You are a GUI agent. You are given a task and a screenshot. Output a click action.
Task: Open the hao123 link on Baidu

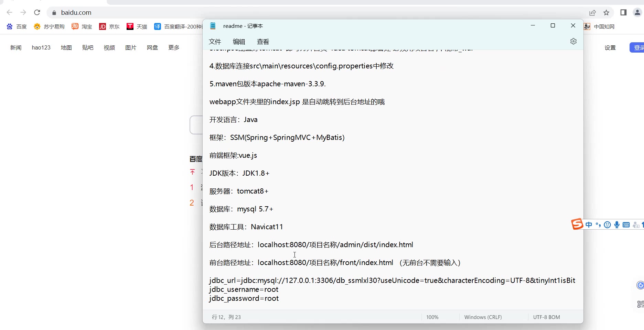41,47
